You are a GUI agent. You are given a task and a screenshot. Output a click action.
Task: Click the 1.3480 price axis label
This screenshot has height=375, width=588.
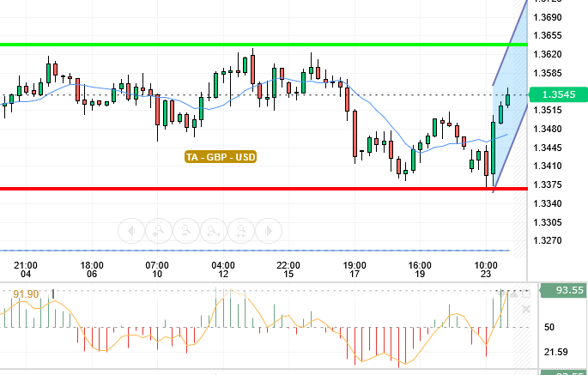click(x=548, y=129)
